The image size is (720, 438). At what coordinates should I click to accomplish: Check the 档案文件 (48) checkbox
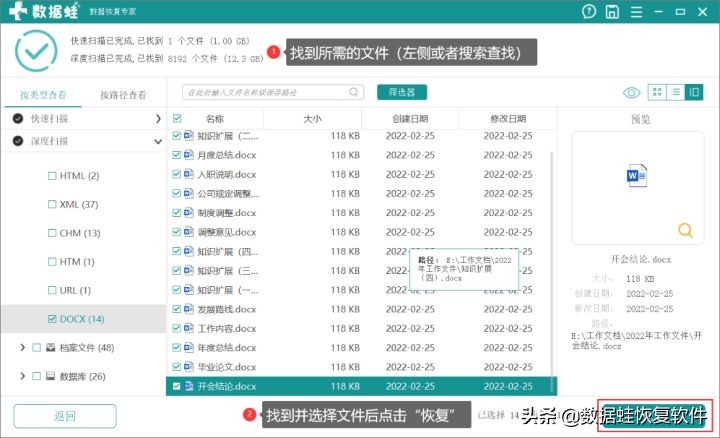36,348
